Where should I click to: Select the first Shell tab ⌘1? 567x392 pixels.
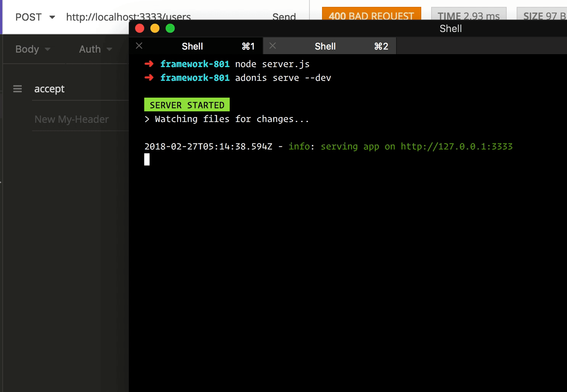pyautogui.click(x=196, y=46)
